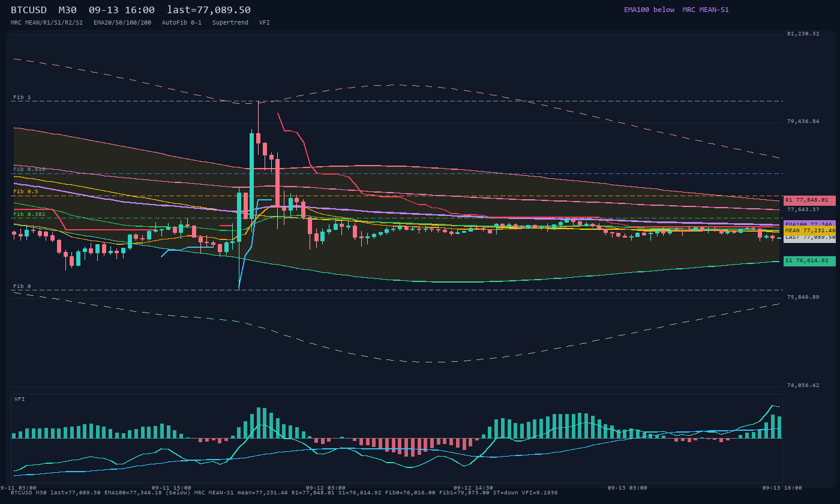Click the VFI legend entry in header

tap(265, 23)
